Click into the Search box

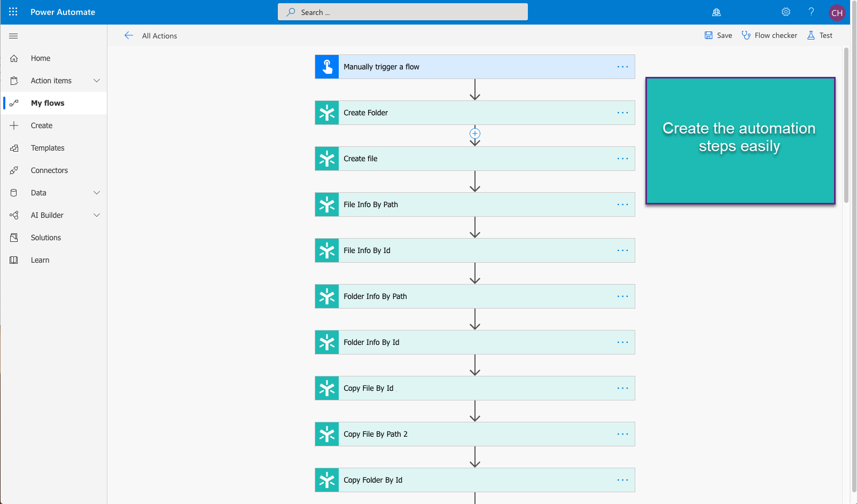(x=402, y=12)
